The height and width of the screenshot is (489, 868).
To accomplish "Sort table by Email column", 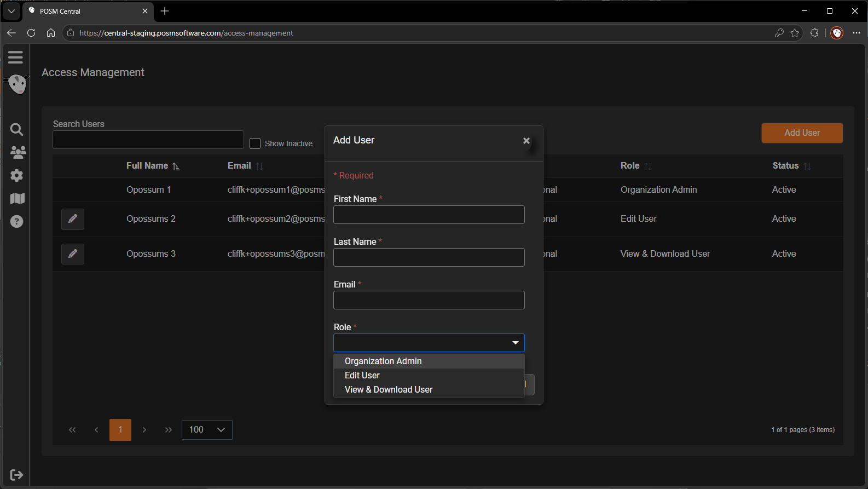I will (245, 166).
